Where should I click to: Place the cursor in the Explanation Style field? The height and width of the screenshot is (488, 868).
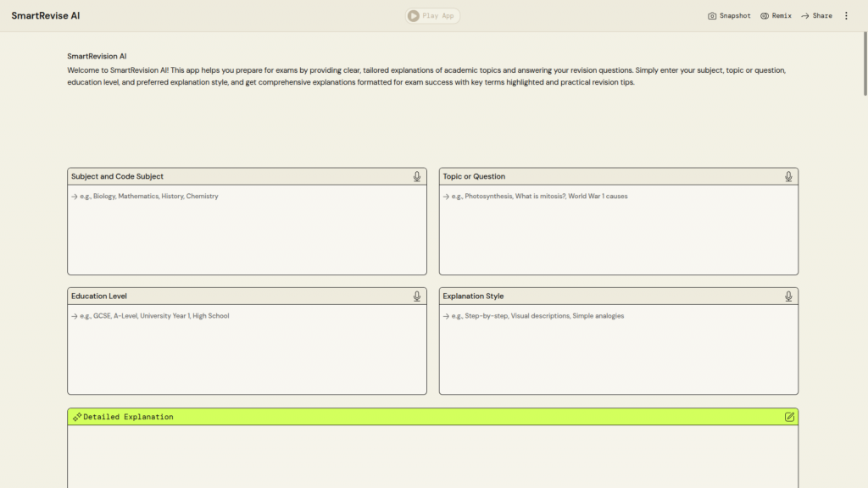click(x=618, y=349)
